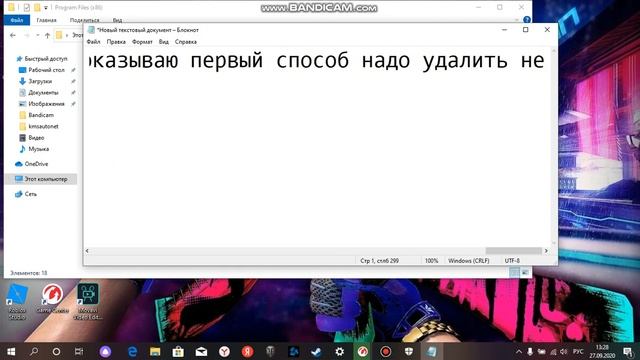640x360 pixels.
Task: Expand recent locations dropdown in Explorer
Action: [x=38, y=36]
